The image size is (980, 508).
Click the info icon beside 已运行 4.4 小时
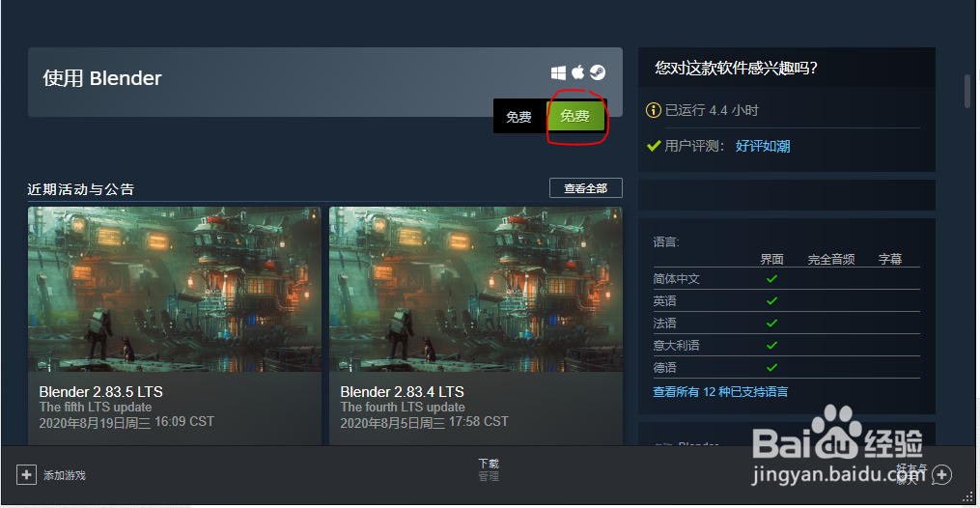pos(653,111)
